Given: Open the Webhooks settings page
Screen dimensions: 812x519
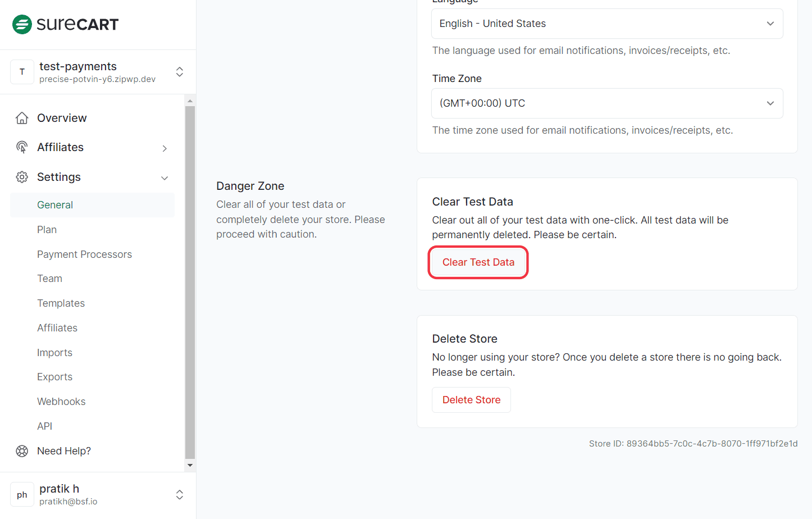Looking at the screenshot, I should click(61, 402).
